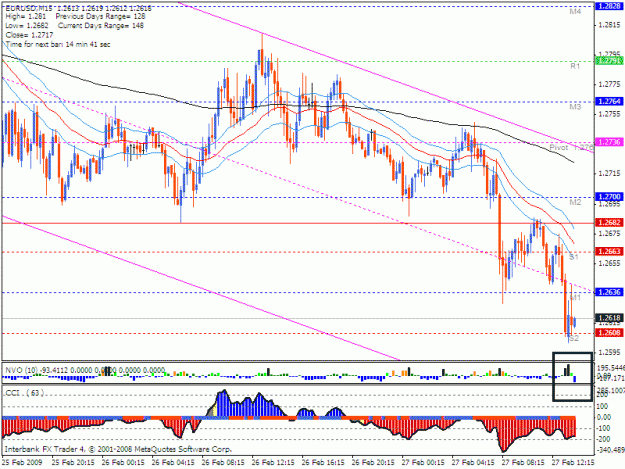The image size is (625, 469).
Task: Click the 'Time for next bar' countdown text
Action: pos(58,44)
